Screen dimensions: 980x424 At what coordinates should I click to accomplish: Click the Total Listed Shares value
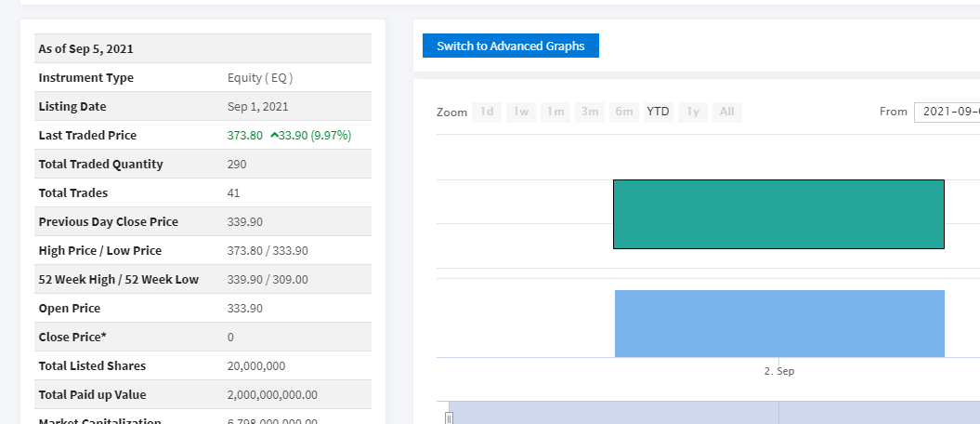(x=256, y=366)
